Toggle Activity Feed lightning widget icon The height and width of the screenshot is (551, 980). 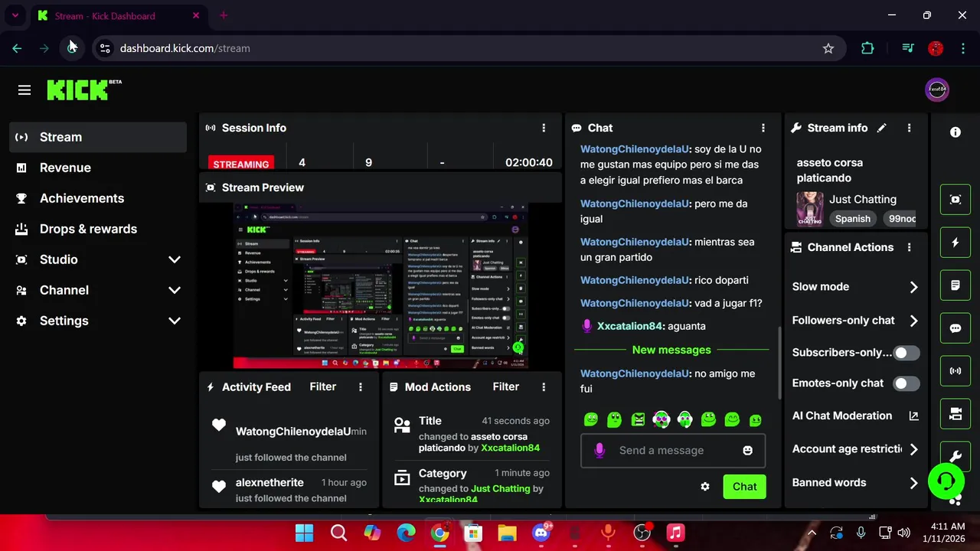coord(955,243)
